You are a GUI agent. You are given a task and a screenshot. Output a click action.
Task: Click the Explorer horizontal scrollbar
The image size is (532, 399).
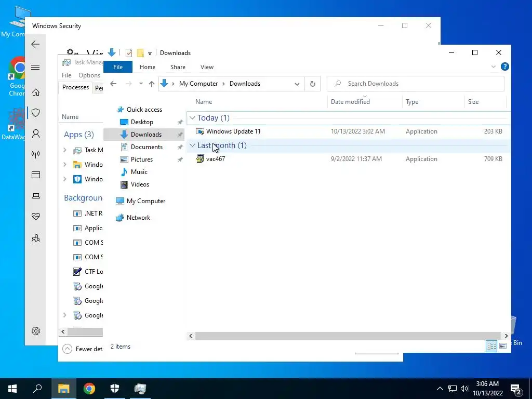(x=348, y=336)
